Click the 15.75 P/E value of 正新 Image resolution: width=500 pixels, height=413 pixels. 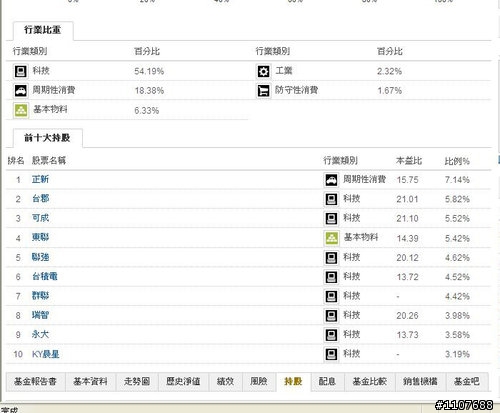coord(407,180)
